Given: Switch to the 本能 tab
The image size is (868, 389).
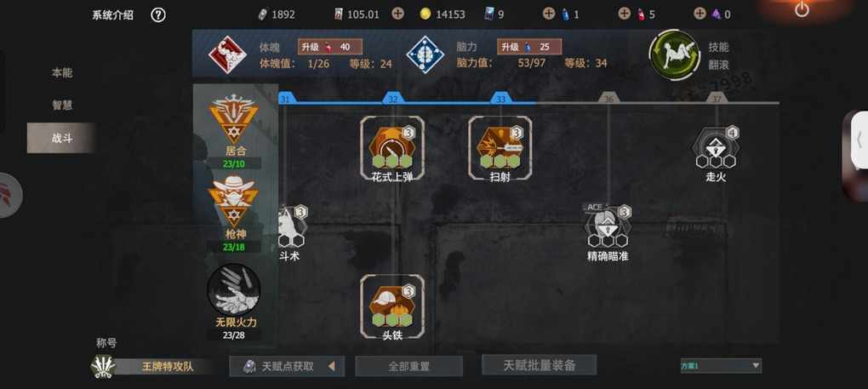Looking at the screenshot, I should point(62,73).
